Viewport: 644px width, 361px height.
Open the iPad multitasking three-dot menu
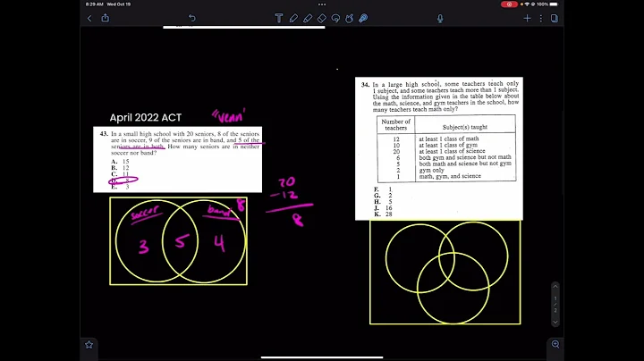click(x=322, y=4)
